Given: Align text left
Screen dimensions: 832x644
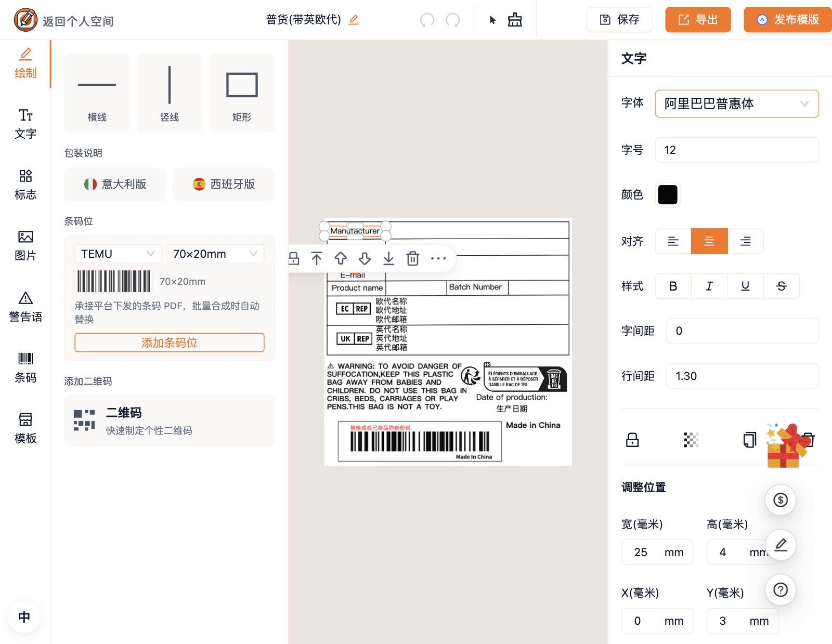Looking at the screenshot, I should (673, 241).
